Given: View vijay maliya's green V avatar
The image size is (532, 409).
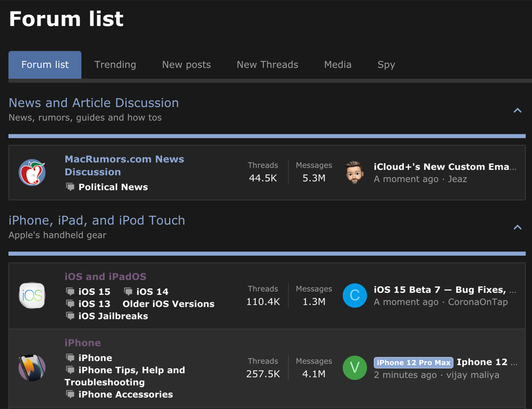Looking at the screenshot, I should tap(355, 368).
